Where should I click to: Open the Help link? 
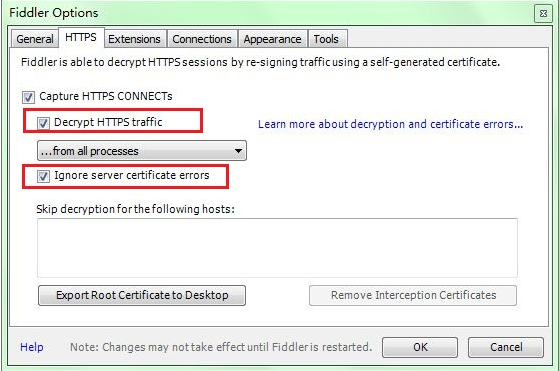32,347
